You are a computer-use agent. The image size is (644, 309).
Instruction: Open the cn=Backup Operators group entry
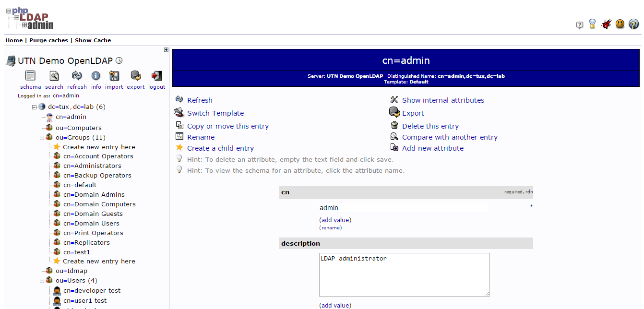[97, 175]
